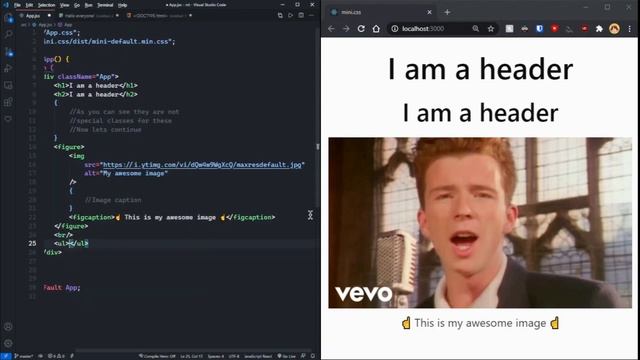The image size is (640, 360).
Task: Open the Explorer view in activity bar
Action: [x=8, y=18]
